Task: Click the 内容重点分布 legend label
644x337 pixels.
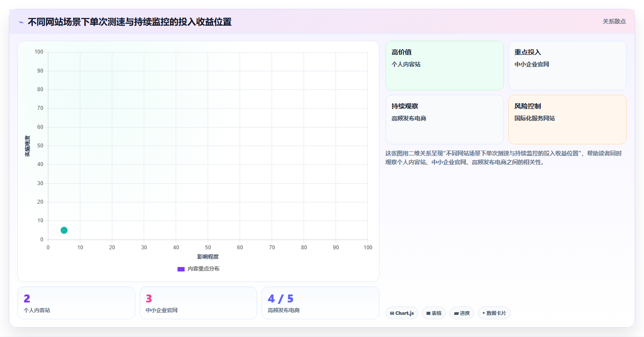Action: (203, 269)
